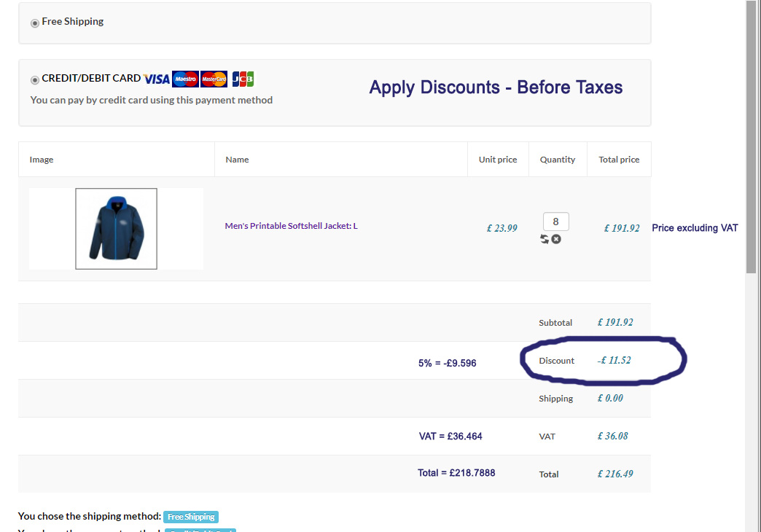
Task: Click the scrollbar track below the thumb
Action: click(x=752, y=401)
